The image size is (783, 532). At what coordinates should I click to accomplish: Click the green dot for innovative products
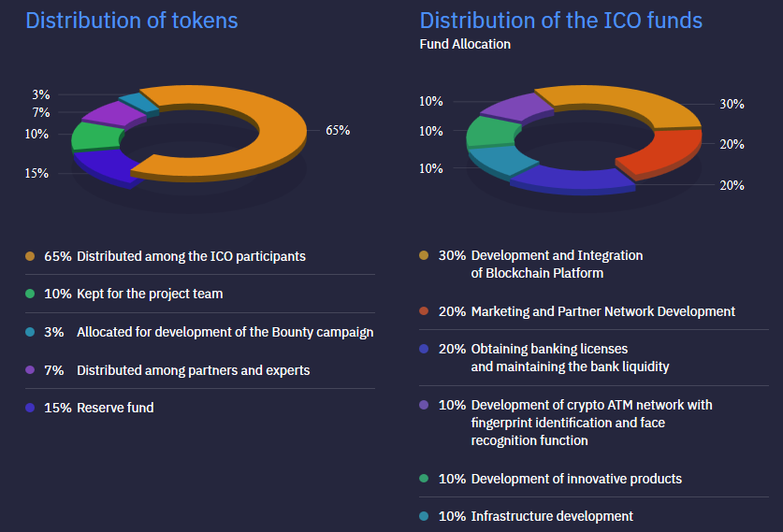[x=425, y=479]
